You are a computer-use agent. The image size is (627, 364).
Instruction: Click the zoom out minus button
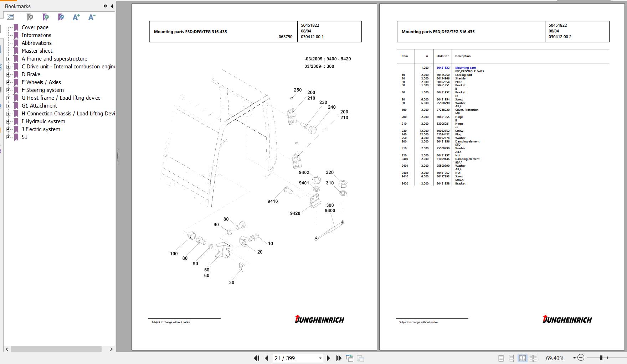(581, 358)
